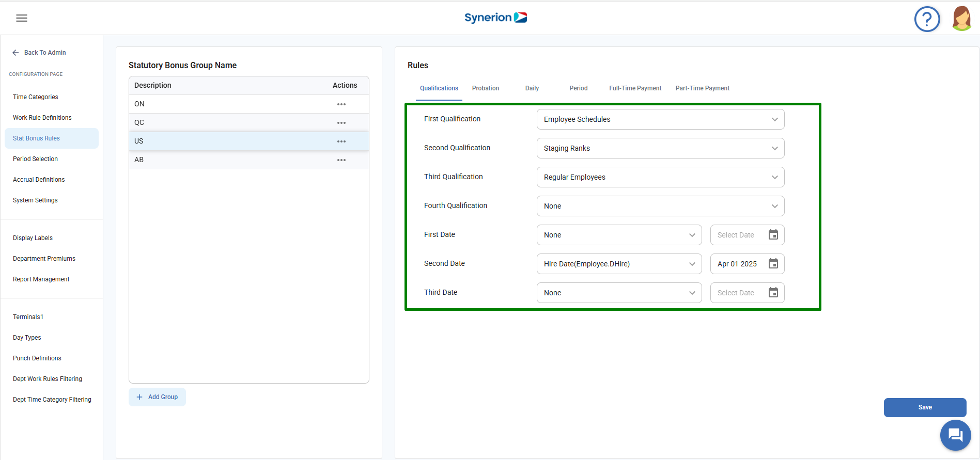Open the user profile avatar
This screenshot has height=460, width=980.
[961, 19]
